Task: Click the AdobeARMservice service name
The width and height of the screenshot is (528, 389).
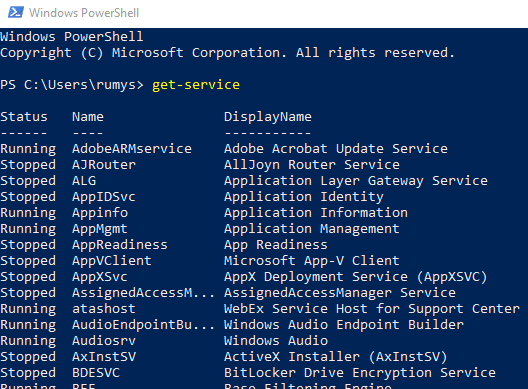Action: 132,149
